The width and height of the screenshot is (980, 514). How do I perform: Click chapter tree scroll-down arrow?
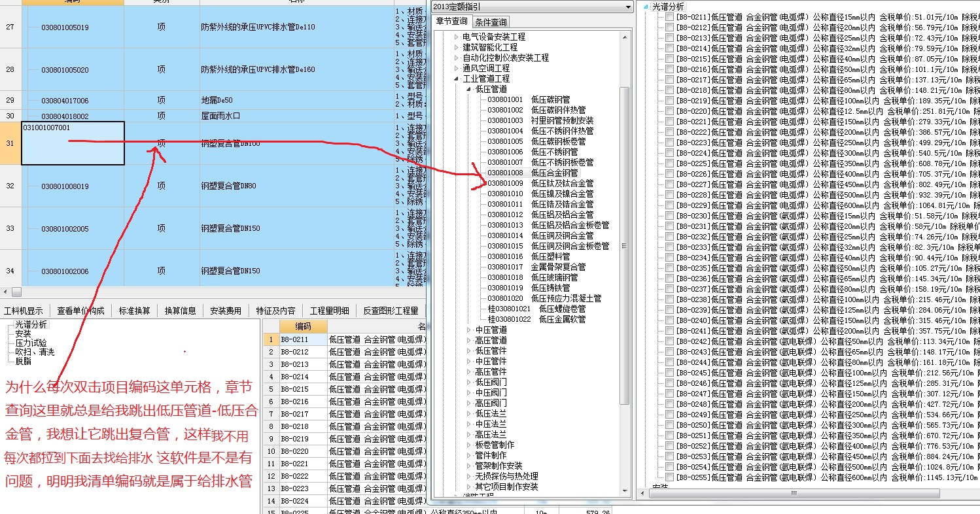[623, 490]
